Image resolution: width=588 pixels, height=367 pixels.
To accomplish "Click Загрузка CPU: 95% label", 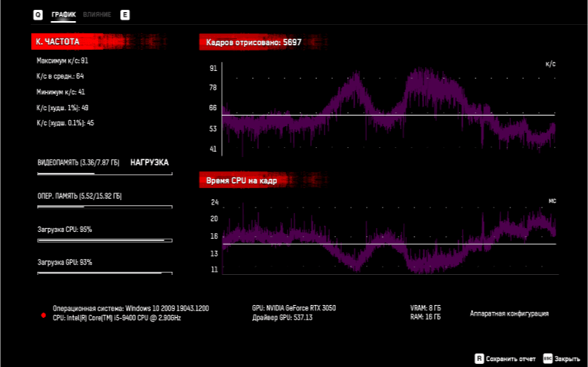I will click(x=64, y=230).
